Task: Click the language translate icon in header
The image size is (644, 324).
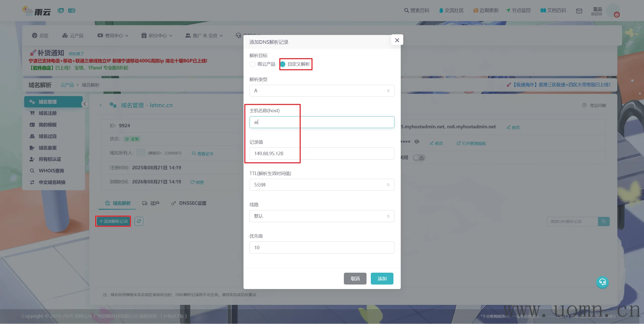Action: (71, 11)
